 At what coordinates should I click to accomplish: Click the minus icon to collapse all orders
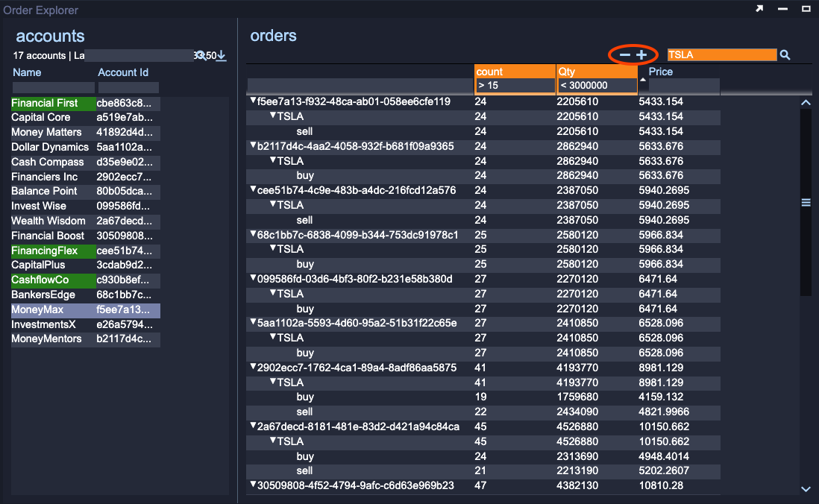point(624,55)
